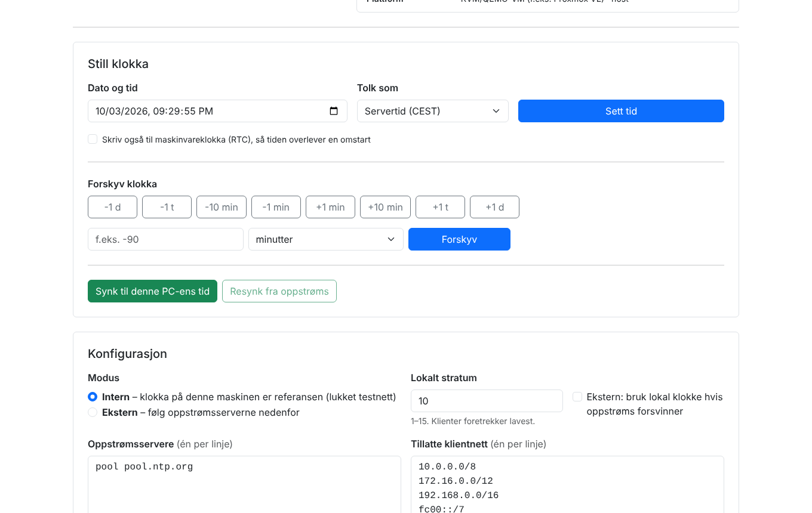Click the 192.168.0.0/16 line
Viewport: 812px width, 513px height.
click(x=459, y=495)
